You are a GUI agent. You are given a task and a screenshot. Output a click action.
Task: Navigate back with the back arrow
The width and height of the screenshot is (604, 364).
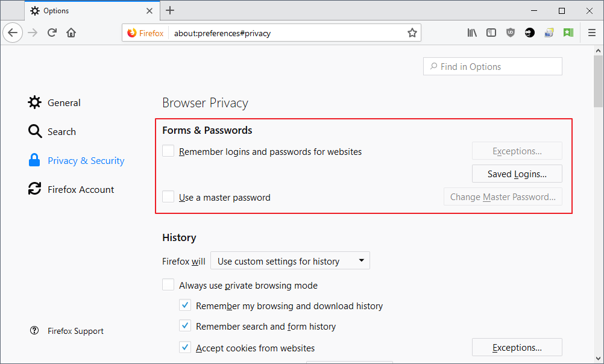13,33
